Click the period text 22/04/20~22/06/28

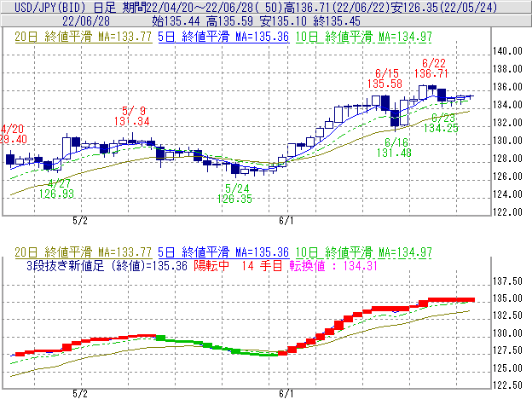(x=200, y=7)
